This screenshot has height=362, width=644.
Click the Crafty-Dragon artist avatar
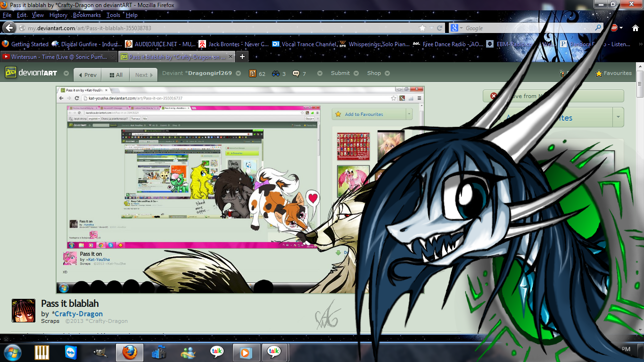click(x=24, y=311)
